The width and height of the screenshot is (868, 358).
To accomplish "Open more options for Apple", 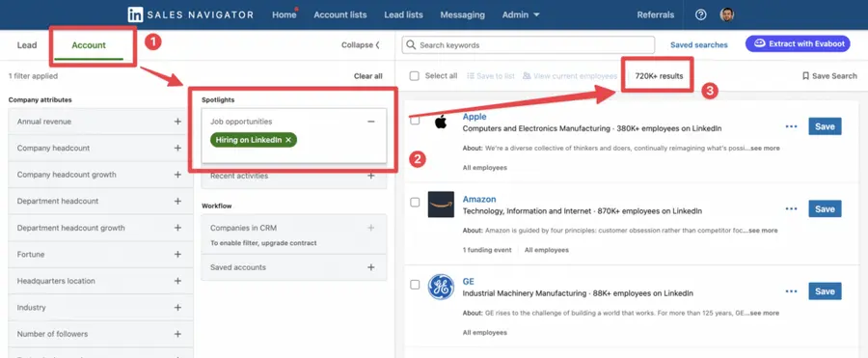I will tap(791, 126).
